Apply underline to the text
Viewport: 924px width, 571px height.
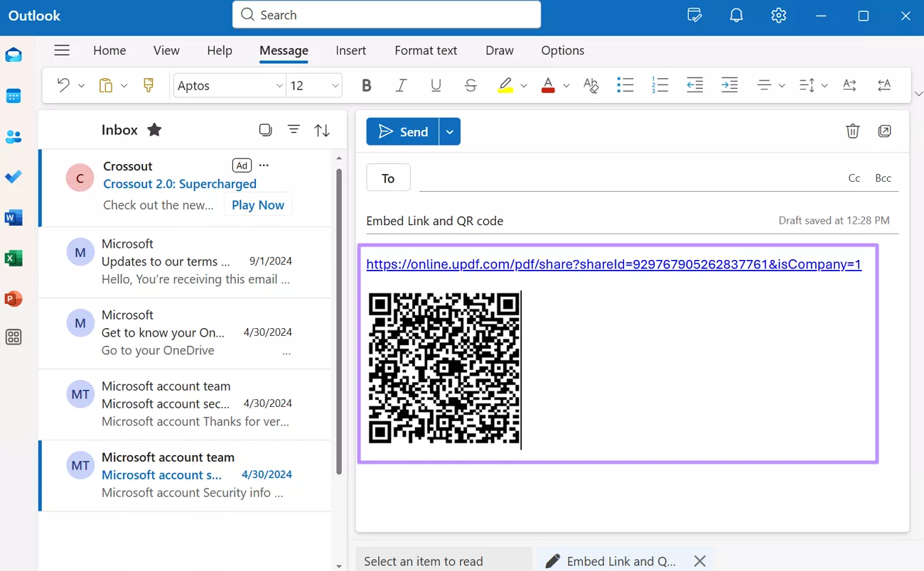click(436, 85)
